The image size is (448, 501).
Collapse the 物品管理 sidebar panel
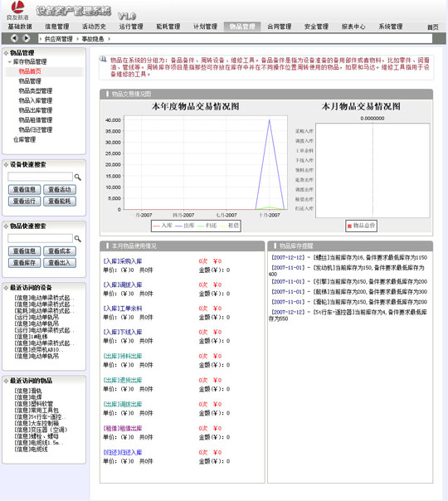pyautogui.click(x=6, y=53)
